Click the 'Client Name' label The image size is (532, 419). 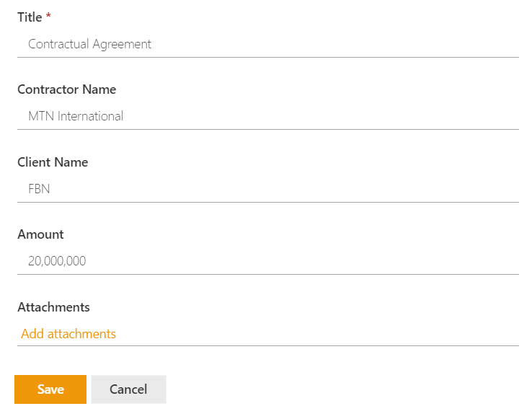(53, 162)
